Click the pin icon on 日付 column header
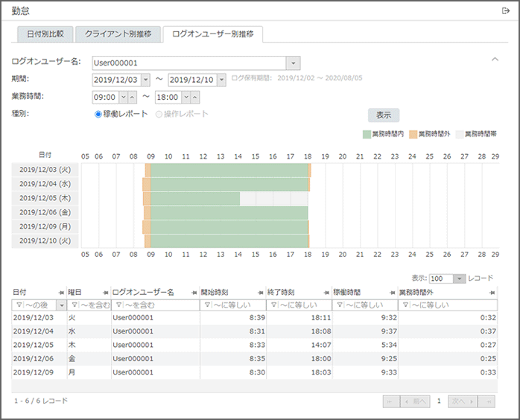The height and width of the screenshot is (420, 520). coord(61,292)
